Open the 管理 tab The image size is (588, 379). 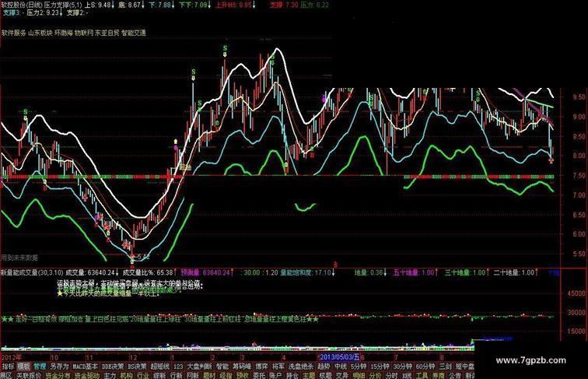[x=40, y=367]
